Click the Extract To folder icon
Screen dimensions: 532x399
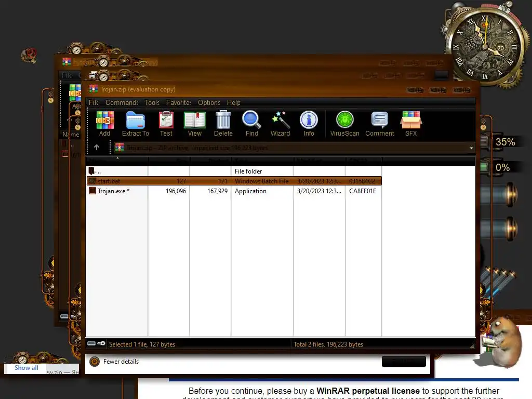click(x=136, y=121)
